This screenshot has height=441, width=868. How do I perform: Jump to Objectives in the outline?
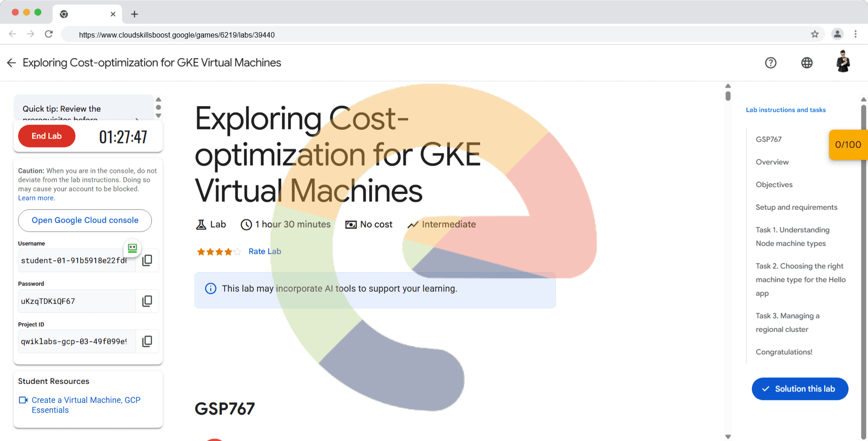coord(774,185)
